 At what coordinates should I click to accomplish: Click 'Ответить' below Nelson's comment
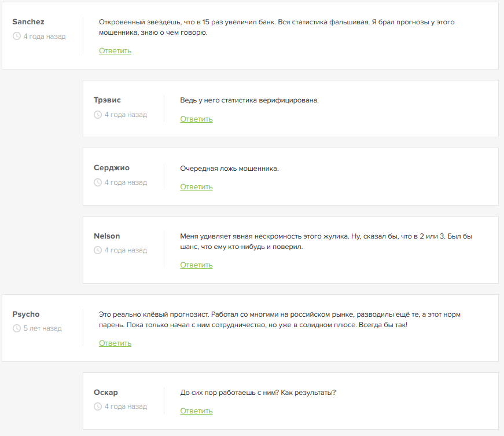tap(196, 265)
